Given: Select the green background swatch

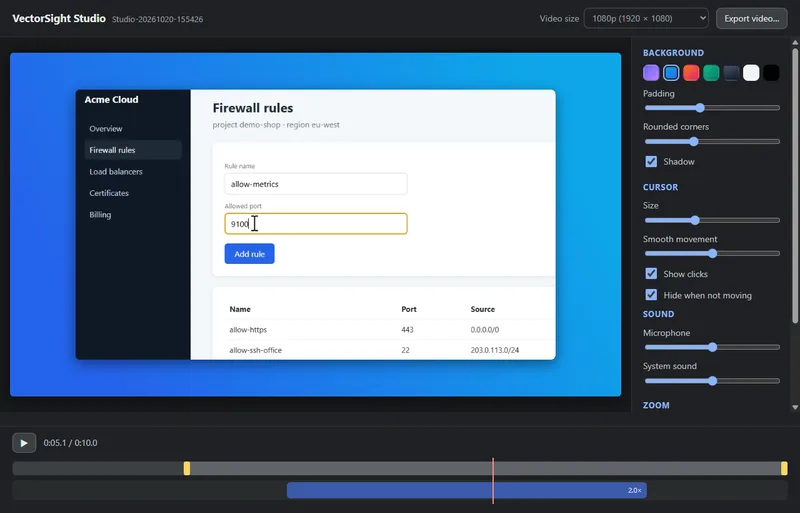Looking at the screenshot, I should tap(711, 73).
